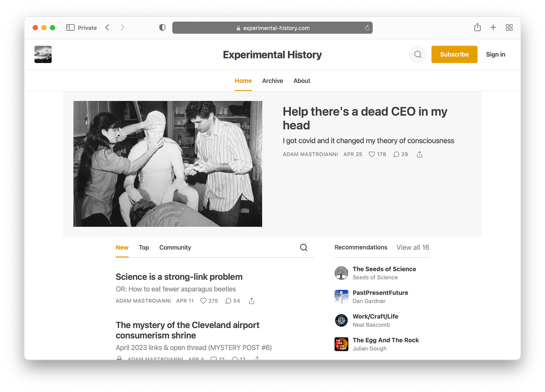Image resolution: width=545 pixels, height=392 pixels.
Task: Open a new tab with plus icon
Action: [493, 27]
